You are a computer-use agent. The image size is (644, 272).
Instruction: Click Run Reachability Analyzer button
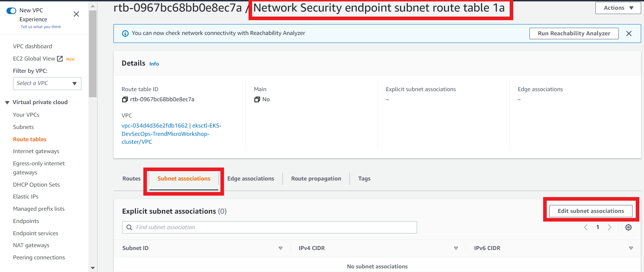tap(574, 34)
